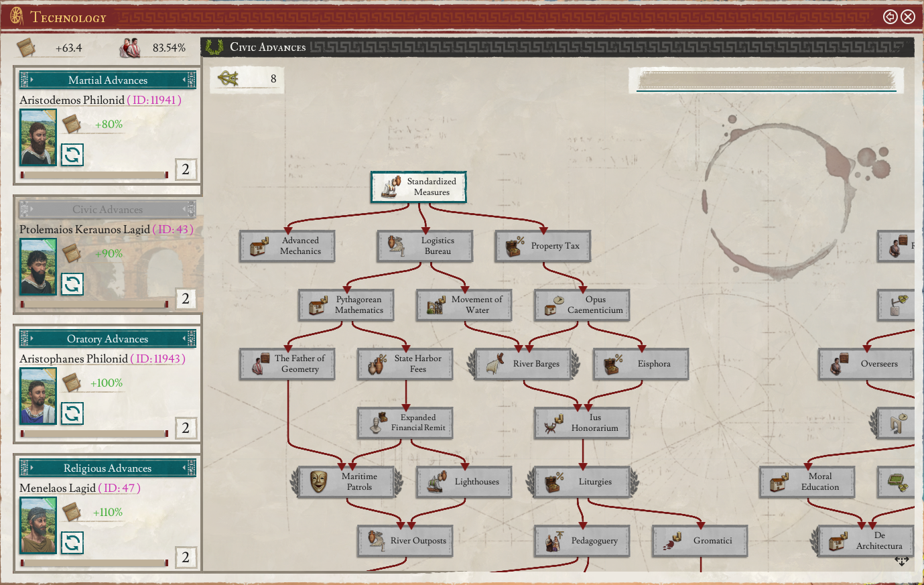Viewport: 924px width, 585px height.
Task: Click the pan arrows icon at the bottom right corner
Action: (902, 561)
